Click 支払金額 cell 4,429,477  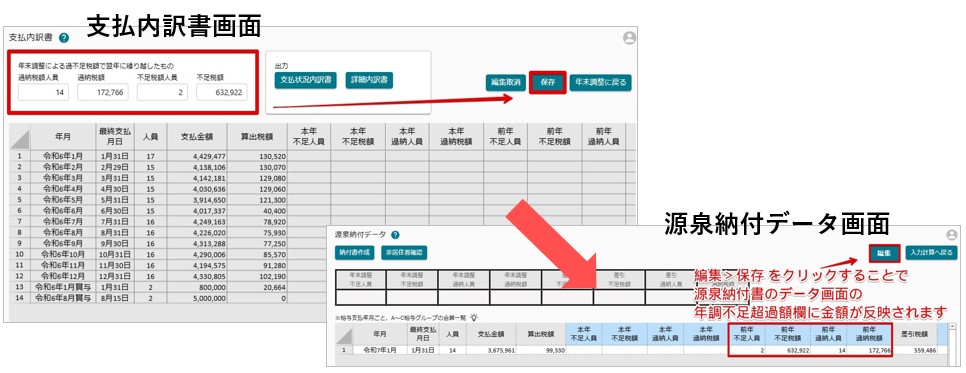pyautogui.click(x=197, y=157)
